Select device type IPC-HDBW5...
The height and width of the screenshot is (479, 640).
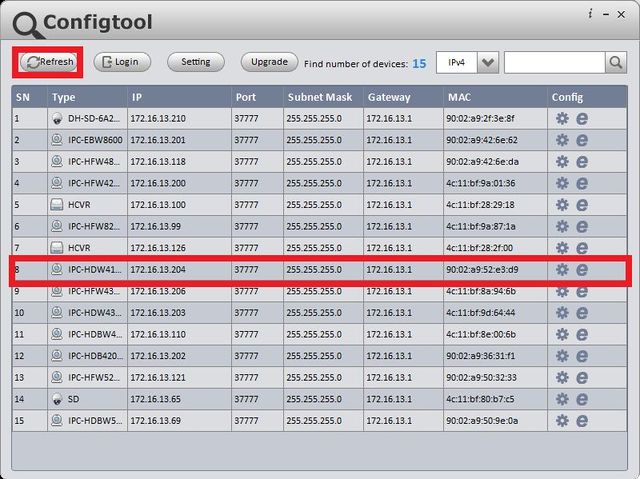point(95,421)
